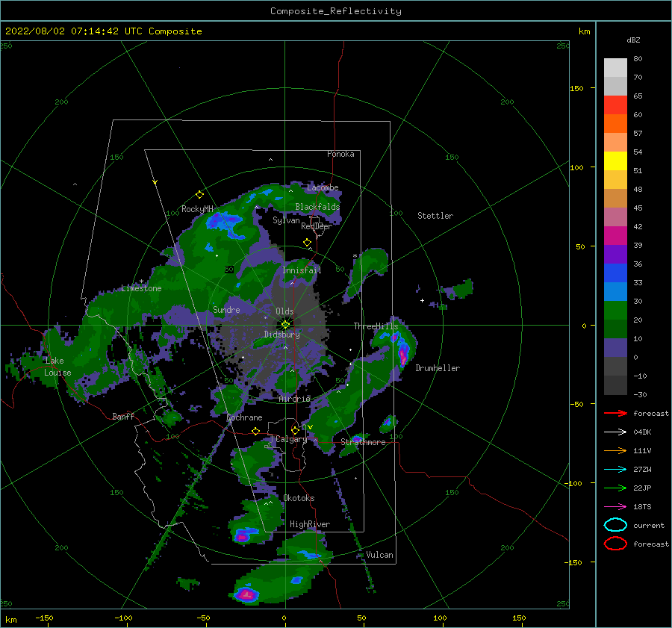Click the purple 36-39 dBZ swatch
Screen dimensions: 672x628
[615, 254]
